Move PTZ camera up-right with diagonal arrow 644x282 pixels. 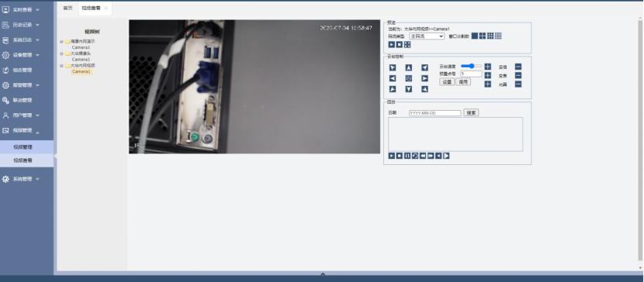[x=424, y=67]
